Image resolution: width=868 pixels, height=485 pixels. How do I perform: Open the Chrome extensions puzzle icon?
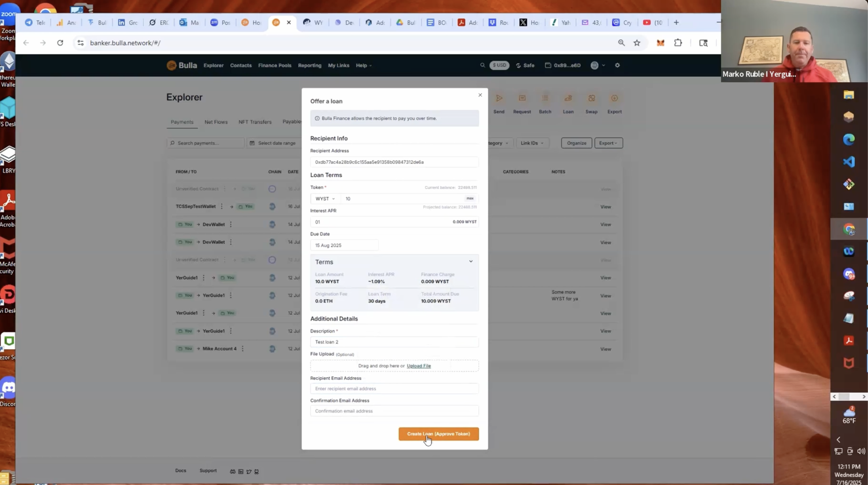point(678,43)
